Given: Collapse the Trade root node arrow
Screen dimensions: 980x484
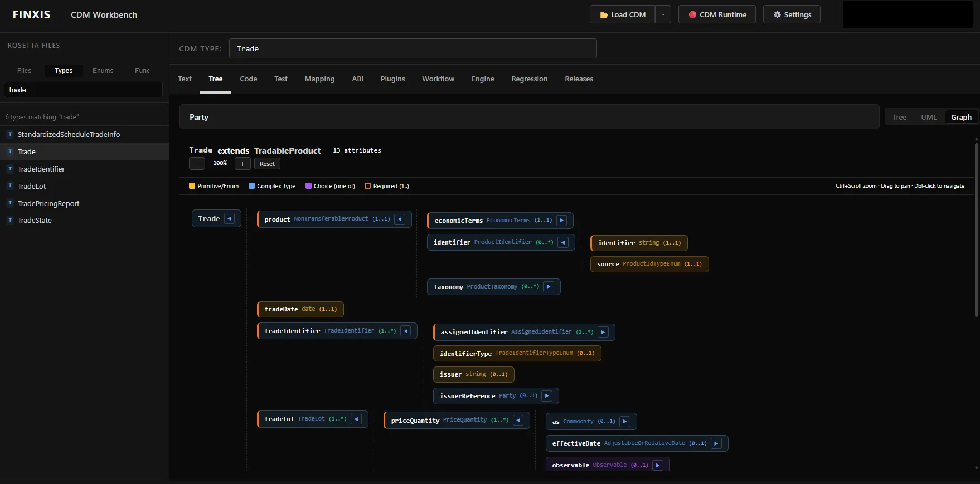Looking at the screenshot, I should tap(230, 219).
